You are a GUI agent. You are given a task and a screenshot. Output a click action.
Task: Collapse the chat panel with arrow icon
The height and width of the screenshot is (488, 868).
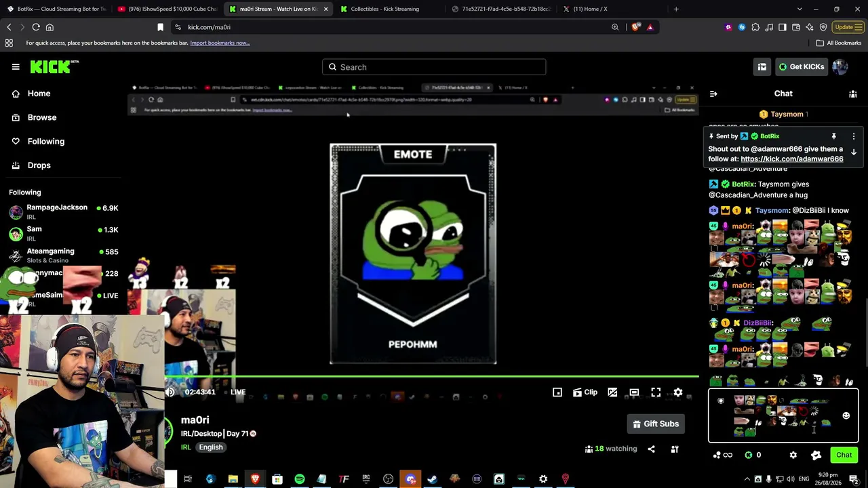click(713, 94)
